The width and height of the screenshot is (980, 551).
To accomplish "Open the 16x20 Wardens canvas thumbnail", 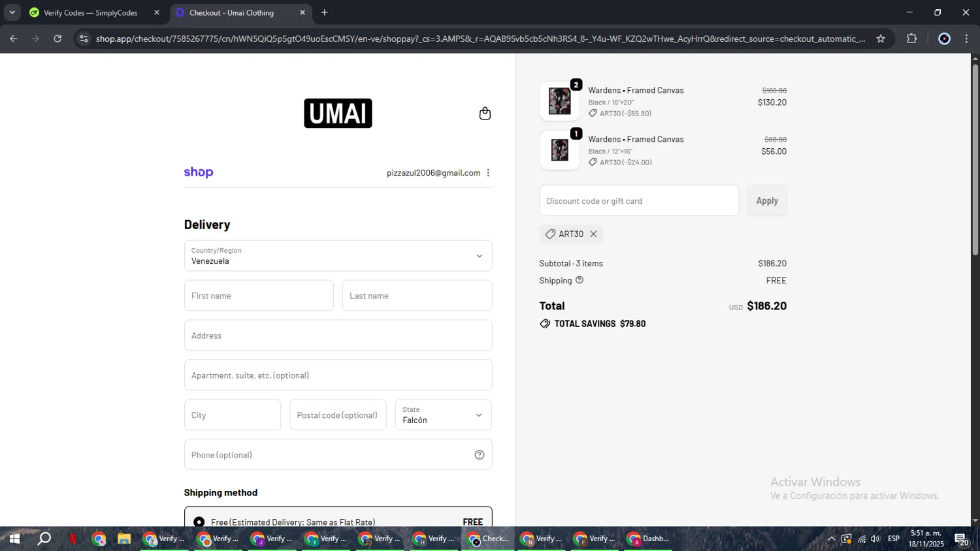I will coord(559,101).
